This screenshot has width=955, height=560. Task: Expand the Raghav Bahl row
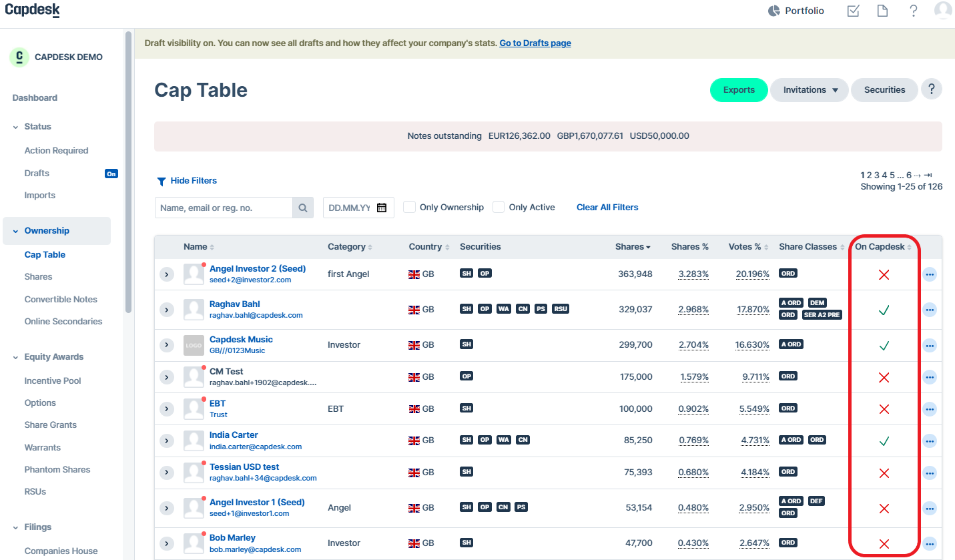click(167, 310)
